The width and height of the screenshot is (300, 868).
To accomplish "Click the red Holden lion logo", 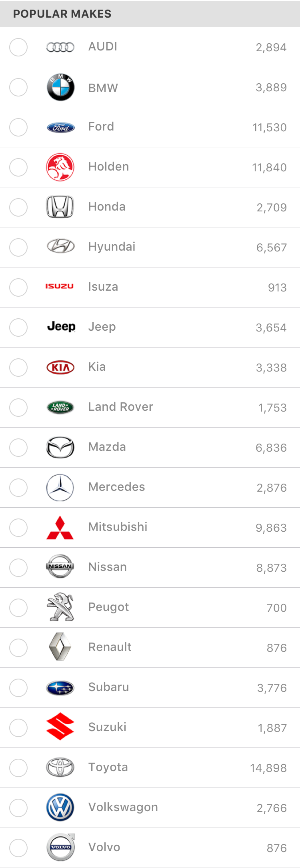I will tap(60, 167).
